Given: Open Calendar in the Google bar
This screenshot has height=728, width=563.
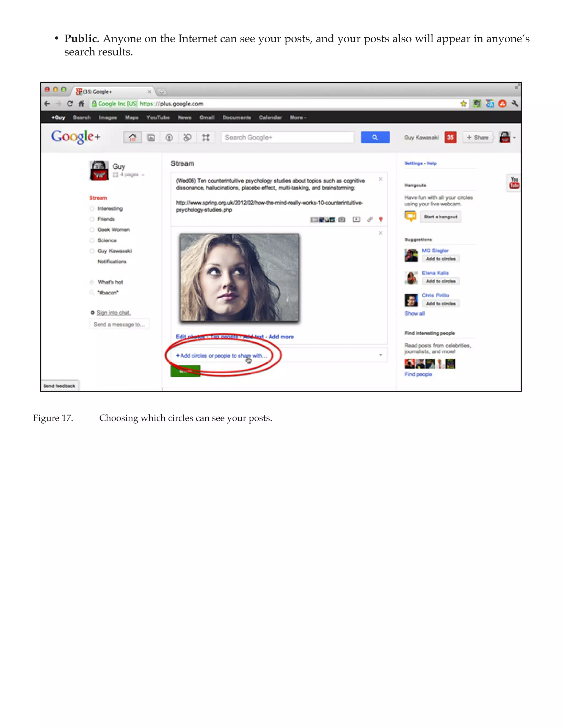Looking at the screenshot, I should click(271, 117).
